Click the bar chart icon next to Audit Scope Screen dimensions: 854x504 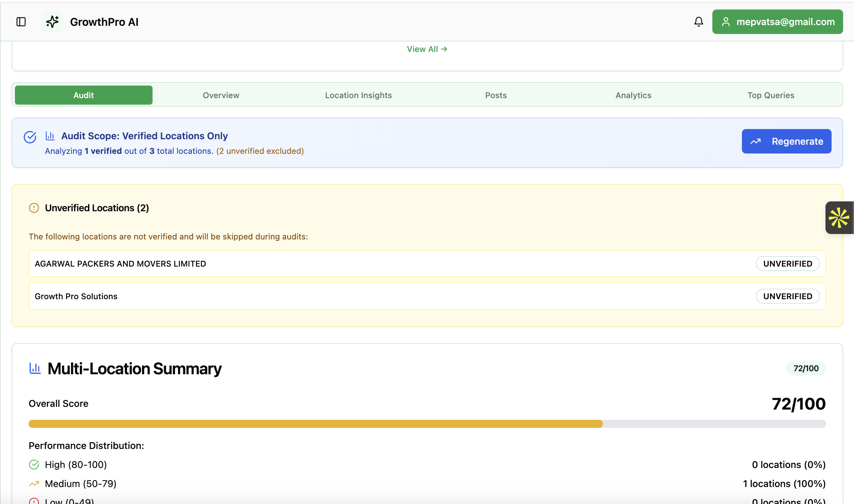pyautogui.click(x=50, y=135)
